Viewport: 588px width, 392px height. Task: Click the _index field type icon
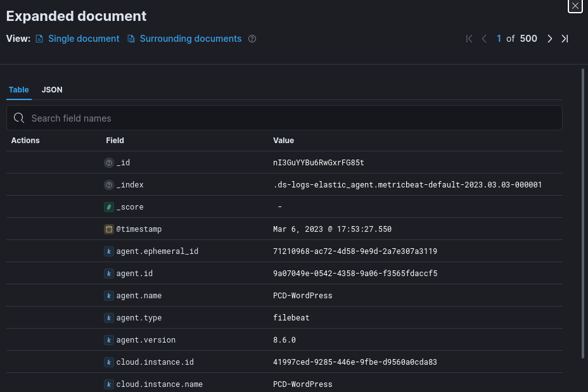pyautogui.click(x=109, y=185)
